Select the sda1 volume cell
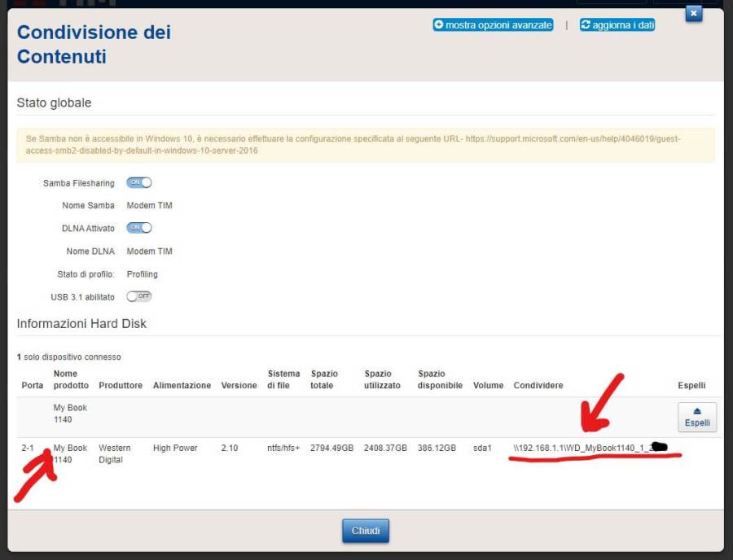 point(482,448)
